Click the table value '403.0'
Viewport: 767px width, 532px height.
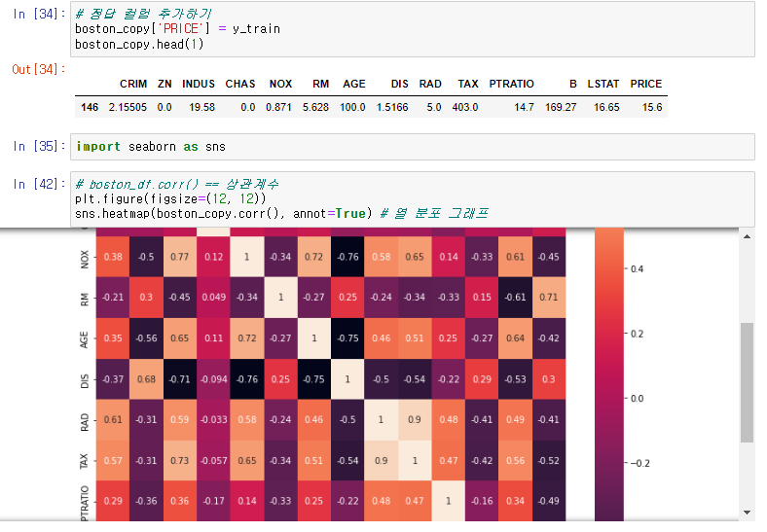[465, 108]
